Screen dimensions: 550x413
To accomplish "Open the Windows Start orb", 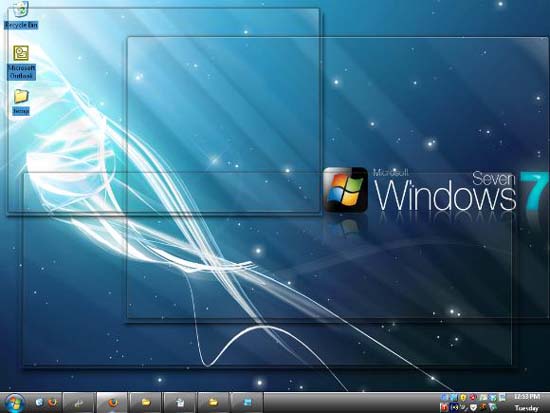I will (x=14, y=403).
